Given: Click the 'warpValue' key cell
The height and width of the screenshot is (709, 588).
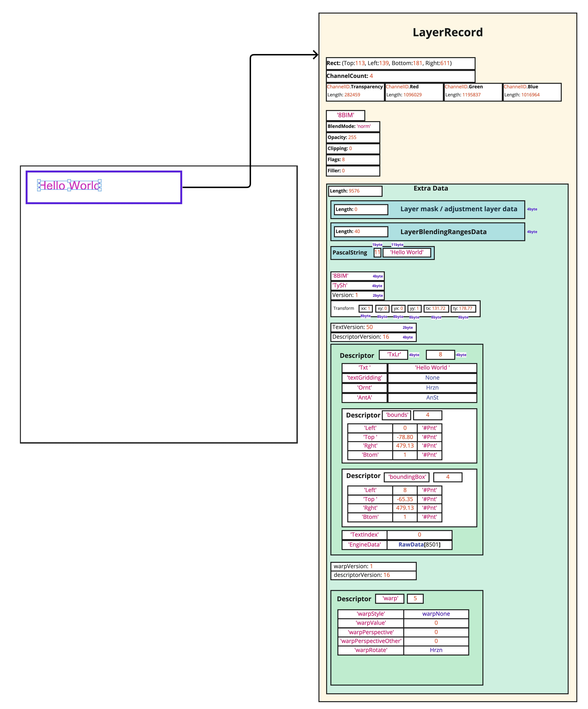Looking at the screenshot, I should (x=371, y=623).
